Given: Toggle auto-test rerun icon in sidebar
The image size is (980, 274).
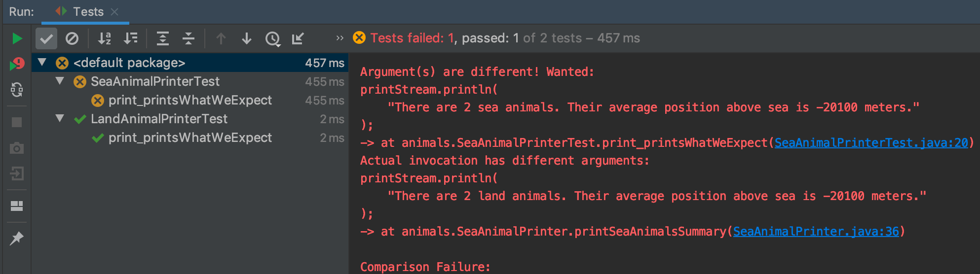Looking at the screenshot, I should coord(17,89).
